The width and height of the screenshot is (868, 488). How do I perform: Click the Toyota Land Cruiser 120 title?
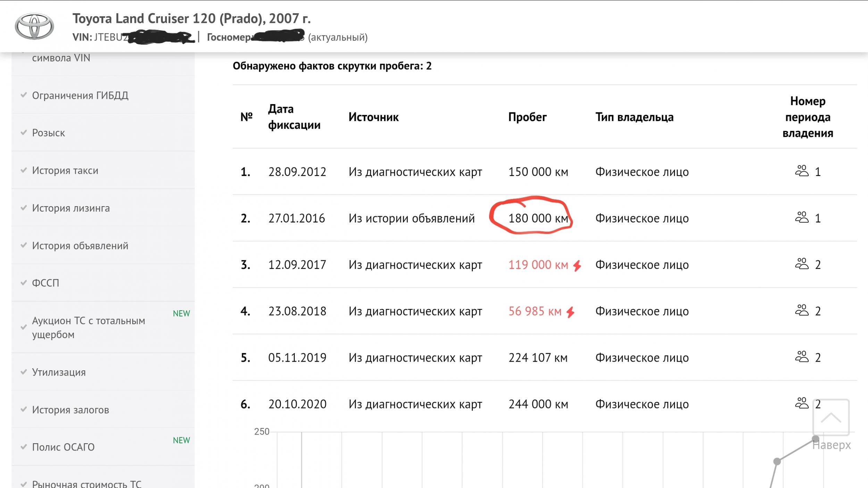(x=191, y=18)
